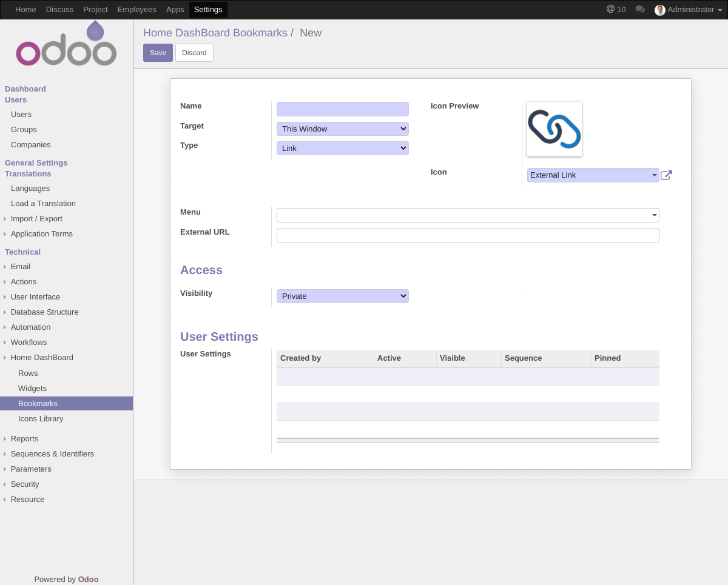Open the Target dropdown set to This Window

click(342, 129)
